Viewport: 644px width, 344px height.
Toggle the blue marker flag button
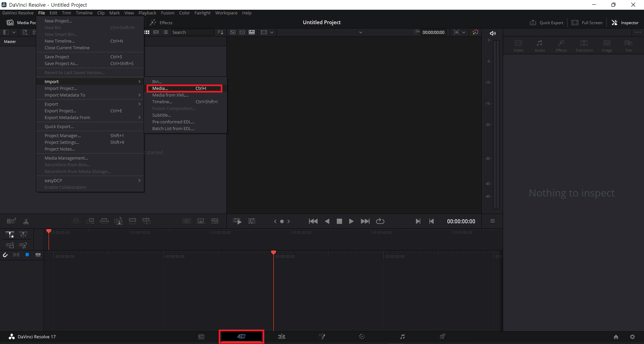tap(27, 255)
